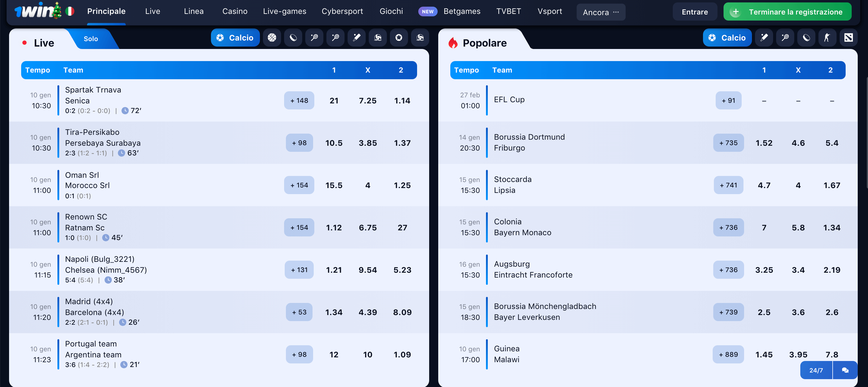
Task: Select tennis racket icon in Popolare panel
Action: point(785,37)
